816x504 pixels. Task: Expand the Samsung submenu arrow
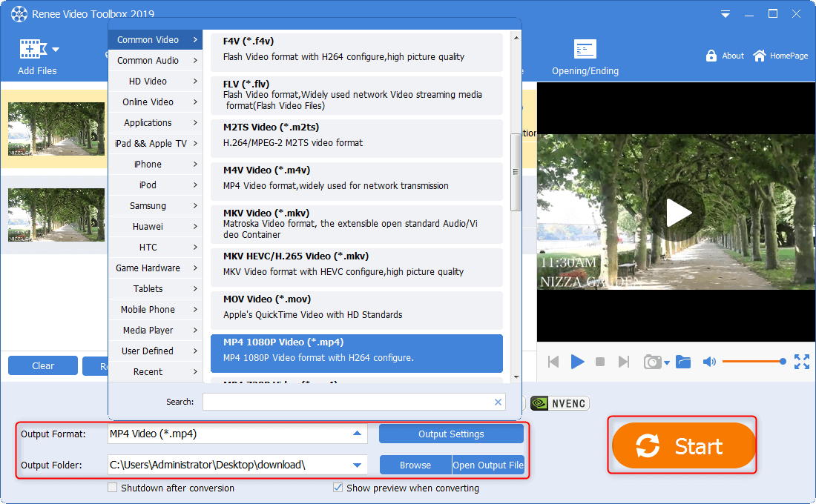pos(195,206)
